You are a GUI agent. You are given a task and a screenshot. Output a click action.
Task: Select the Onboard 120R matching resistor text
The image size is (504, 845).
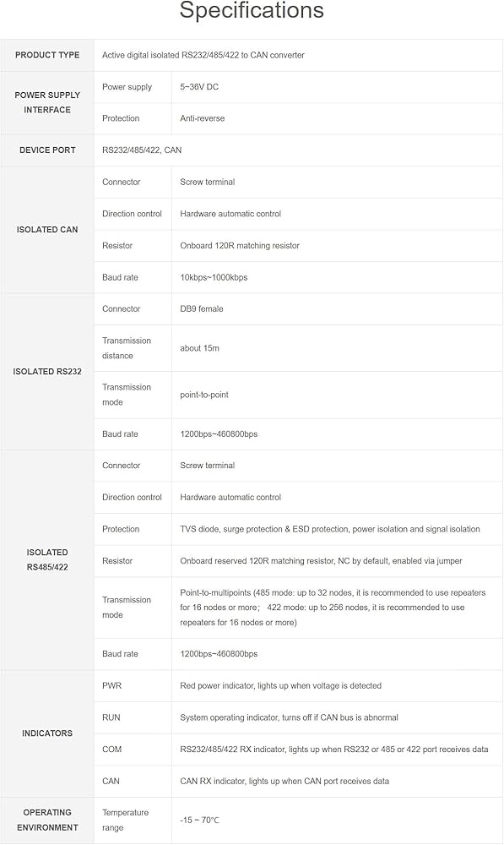[x=240, y=246]
